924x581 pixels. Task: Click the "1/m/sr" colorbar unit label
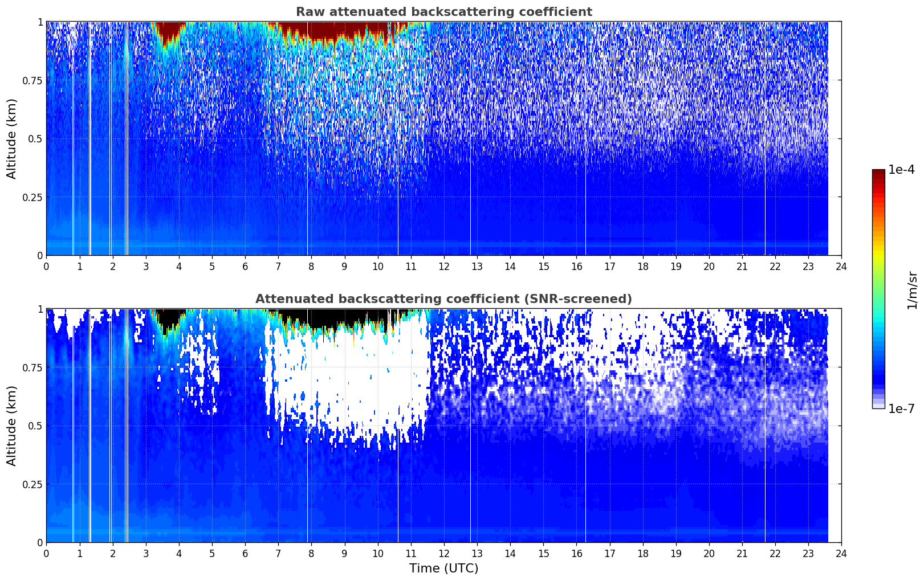tap(912, 289)
